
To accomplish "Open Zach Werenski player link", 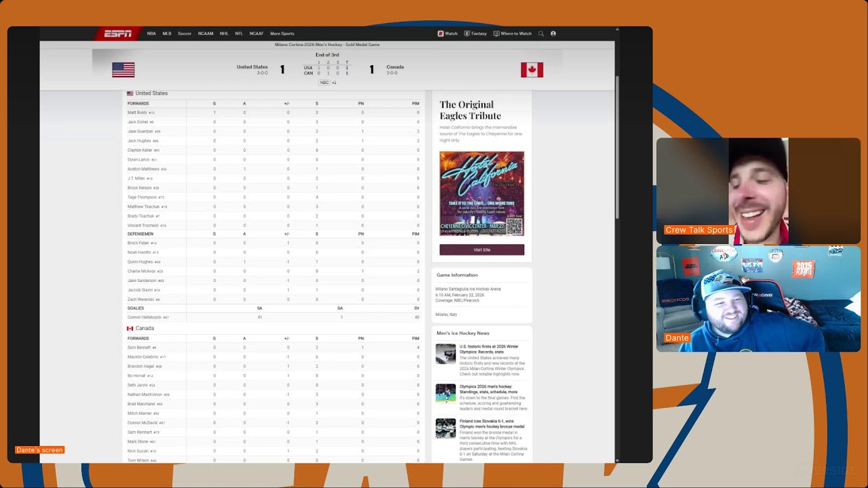I will pos(140,300).
